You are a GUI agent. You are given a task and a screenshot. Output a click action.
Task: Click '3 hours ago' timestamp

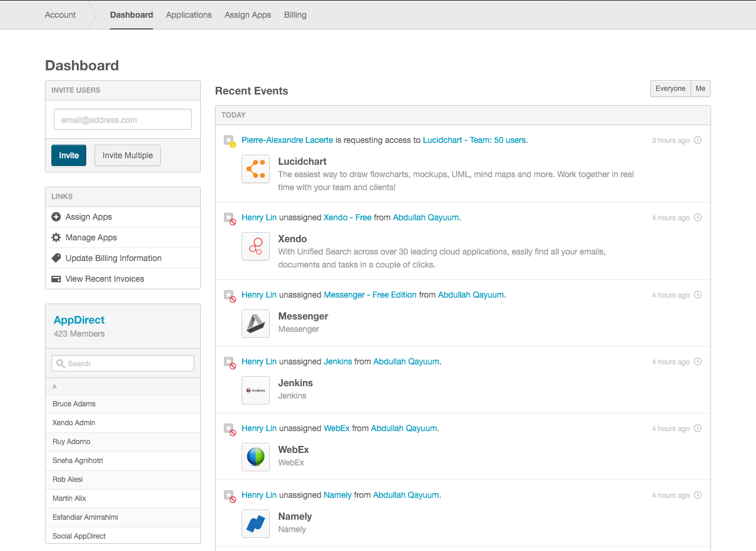pyautogui.click(x=670, y=141)
